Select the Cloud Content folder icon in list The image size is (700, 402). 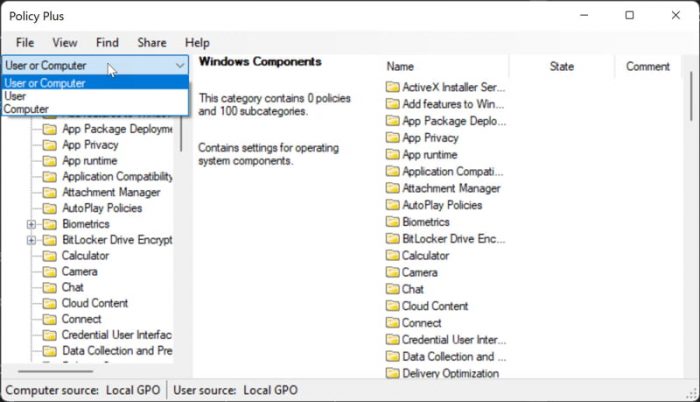(392, 306)
